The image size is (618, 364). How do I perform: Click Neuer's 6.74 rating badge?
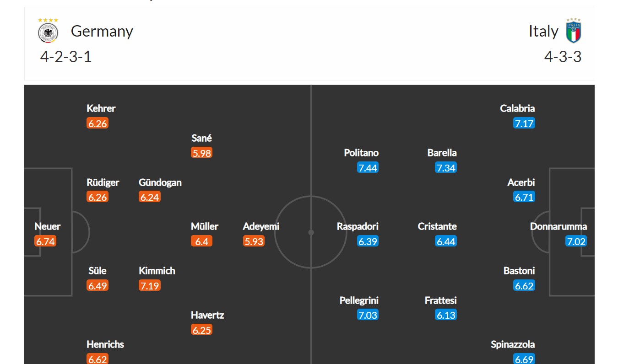click(x=45, y=241)
